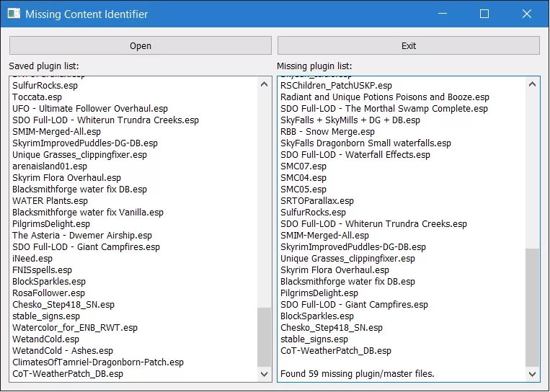This screenshot has width=550, height=392.
Task: Select stable_signs.esp in saved plugin list
Action: point(46,316)
